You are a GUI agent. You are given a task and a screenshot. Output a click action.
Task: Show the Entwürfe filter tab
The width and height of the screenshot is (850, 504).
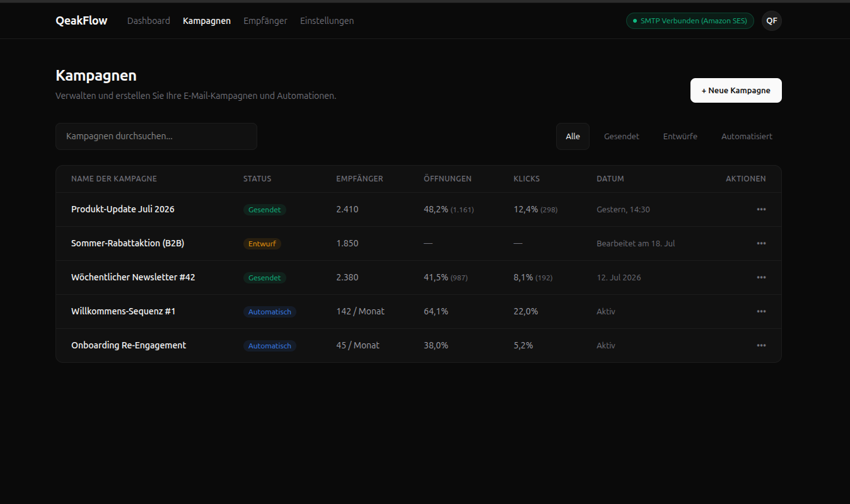click(680, 136)
